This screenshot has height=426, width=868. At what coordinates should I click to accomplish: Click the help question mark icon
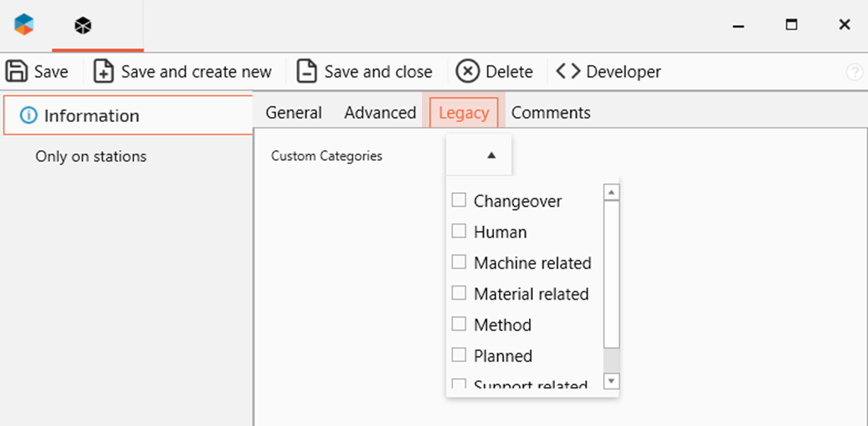(855, 72)
